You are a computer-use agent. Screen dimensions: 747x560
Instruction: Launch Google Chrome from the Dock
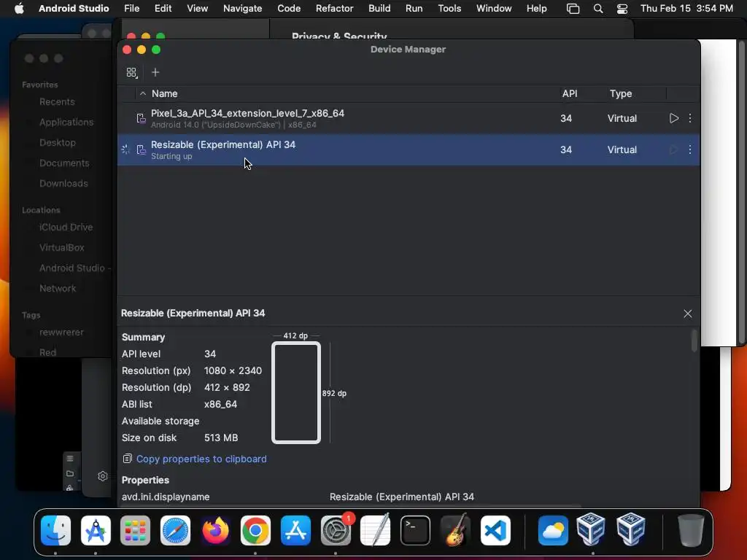pos(255,530)
